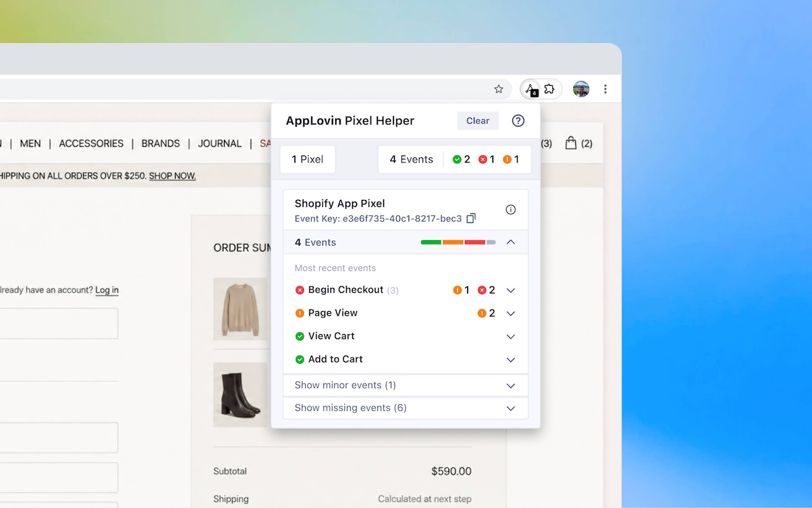Open the Chrome three-dot menu
The image size is (812, 508).
click(x=605, y=90)
